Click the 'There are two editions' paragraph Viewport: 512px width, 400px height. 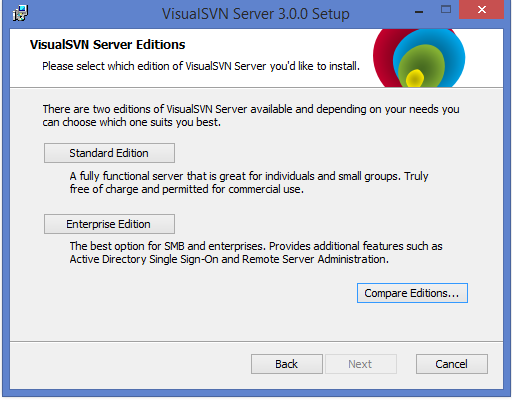point(251,116)
